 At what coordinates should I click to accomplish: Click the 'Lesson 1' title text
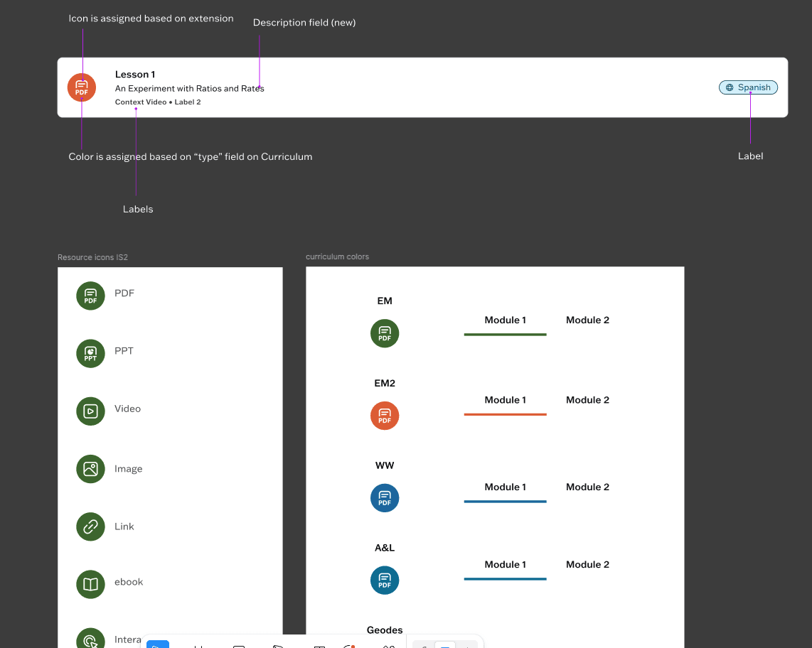click(135, 75)
